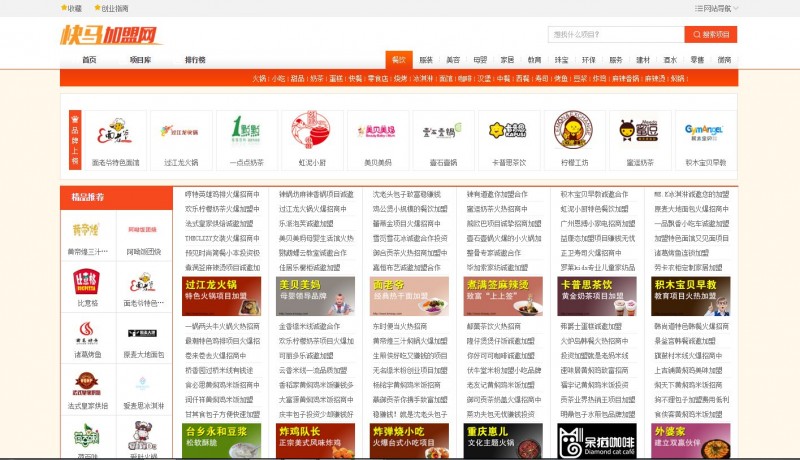The height and width of the screenshot is (460, 800).
Task: Open the 卡普思茶饮 黄金奶茶 banner
Action: tap(597, 296)
